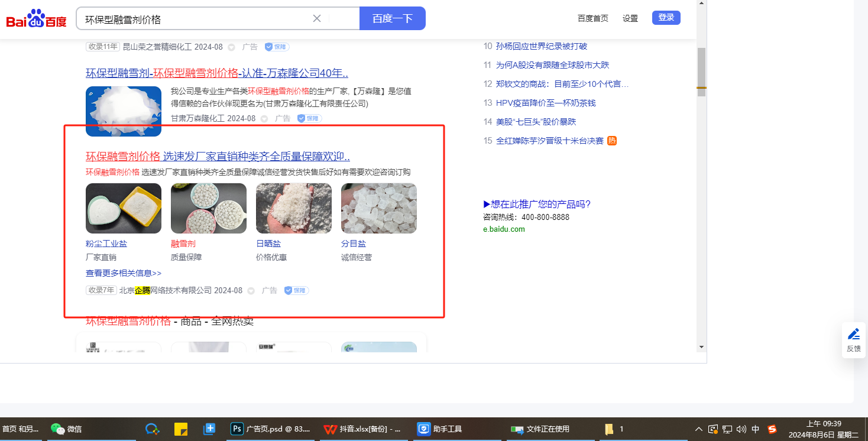Viewport: 868px width, 441px height.
Task: Expand the arrow next to 北京企腾网络技术有限公司 2024-08
Action: coord(251,291)
